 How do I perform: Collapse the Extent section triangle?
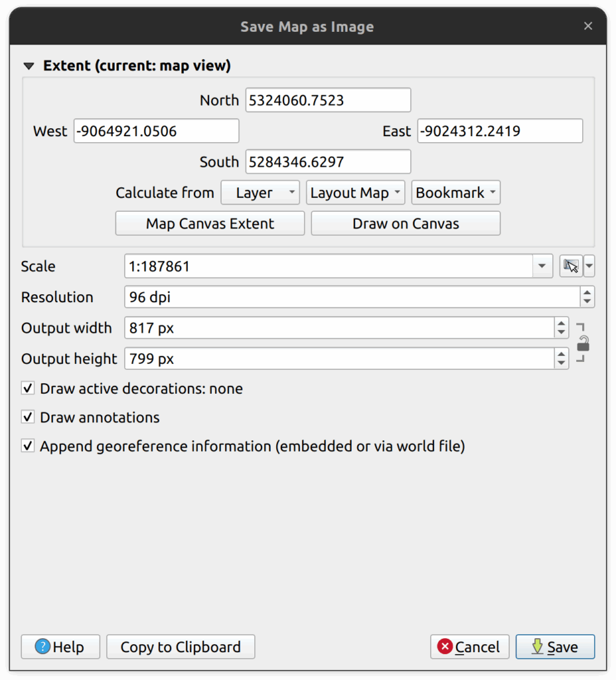(x=28, y=66)
